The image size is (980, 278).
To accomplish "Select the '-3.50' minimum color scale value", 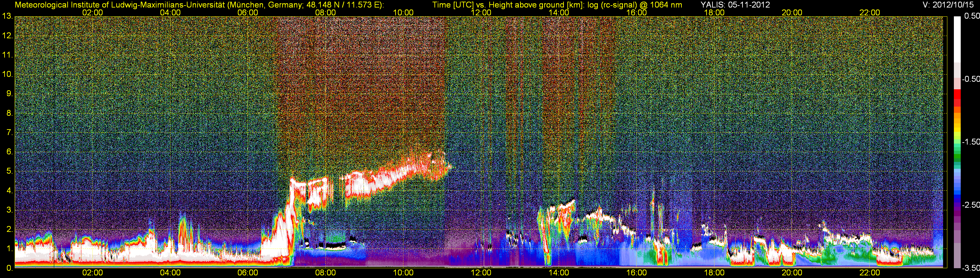I will point(971,268).
